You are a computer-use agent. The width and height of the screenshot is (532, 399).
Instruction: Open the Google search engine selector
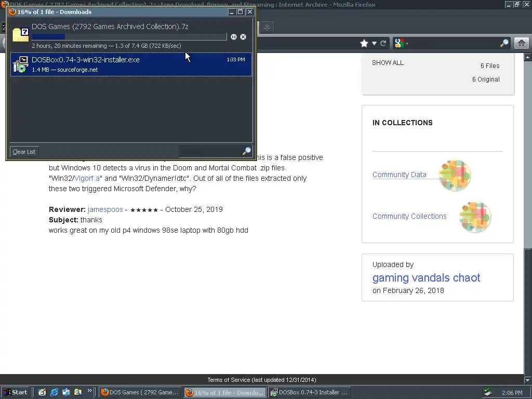pos(402,44)
